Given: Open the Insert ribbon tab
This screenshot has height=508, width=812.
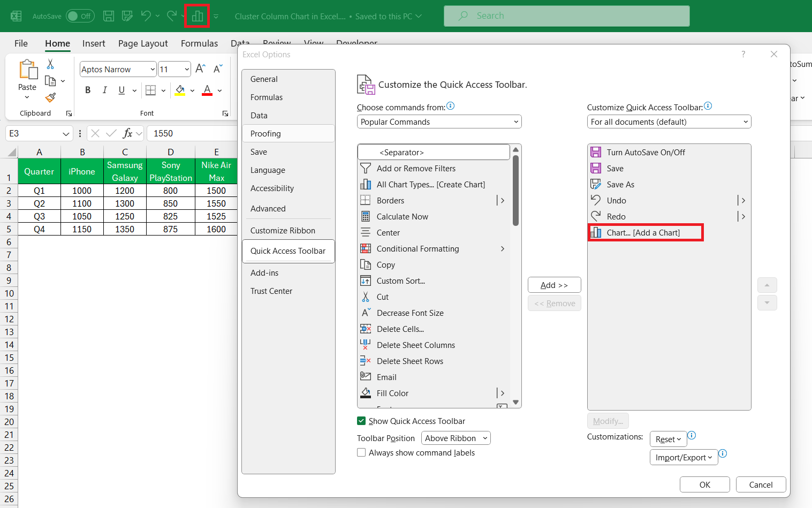Looking at the screenshot, I should pyautogui.click(x=94, y=43).
